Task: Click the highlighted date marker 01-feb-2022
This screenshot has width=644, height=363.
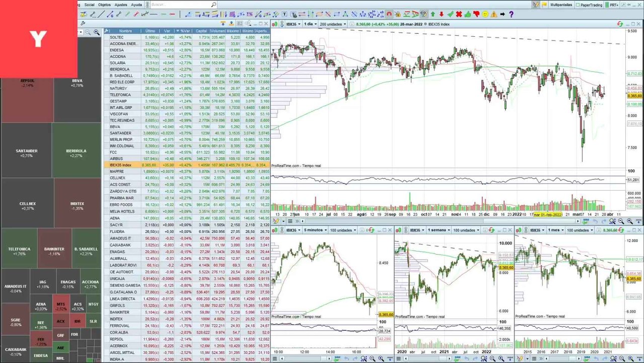Action: (x=548, y=215)
